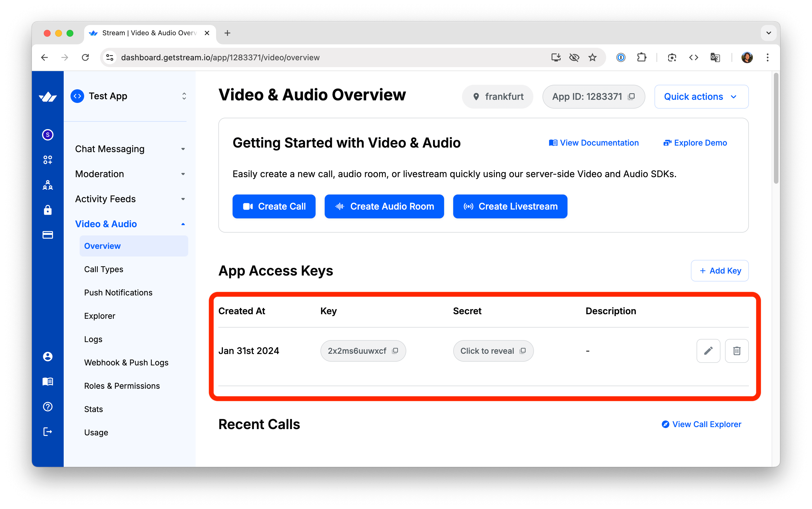812x509 pixels.
Task: Click the eye-slash icon in address bar
Action: pyautogui.click(x=574, y=57)
